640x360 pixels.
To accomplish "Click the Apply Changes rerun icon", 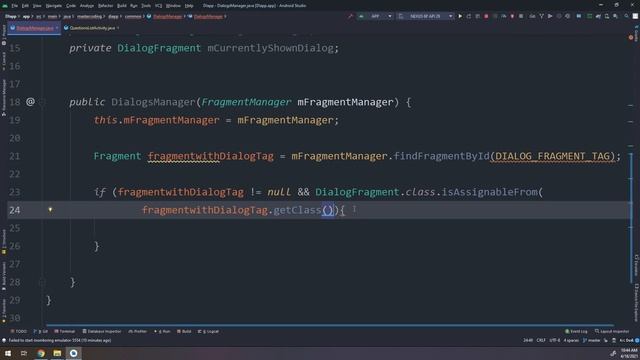I will 469,16.
